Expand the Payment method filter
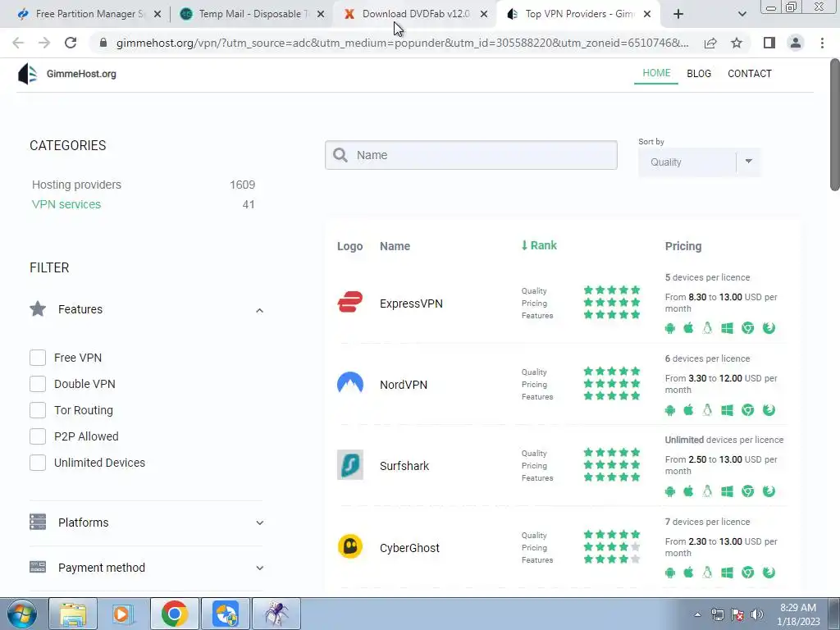 [x=146, y=568]
